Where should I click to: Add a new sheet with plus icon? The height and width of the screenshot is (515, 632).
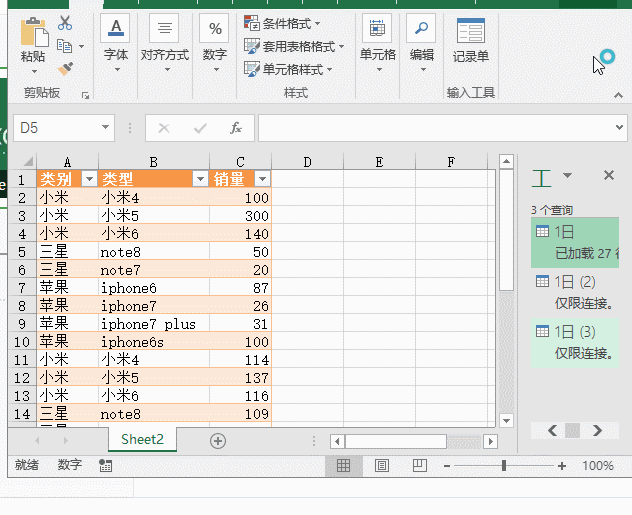[x=218, y=441]
